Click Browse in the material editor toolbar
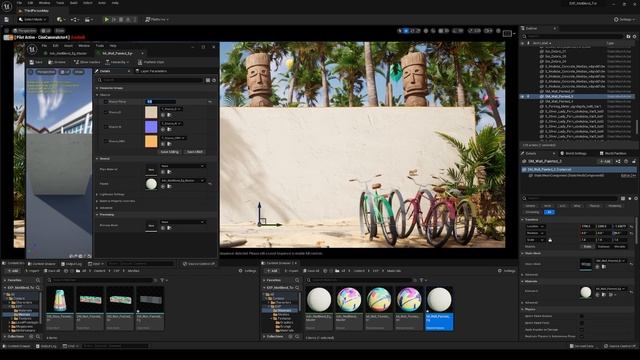Viewport: 640px width, 360px height. tap(57, 62)
